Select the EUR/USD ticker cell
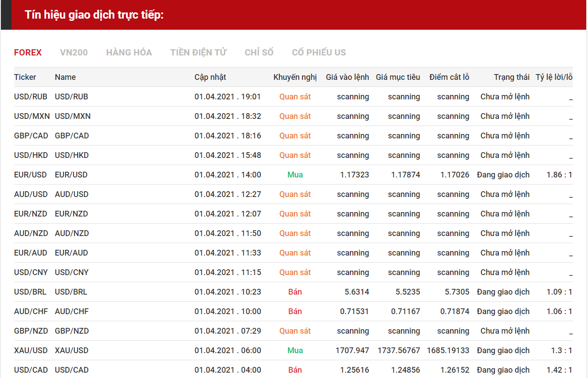 (x=31, y=175)
